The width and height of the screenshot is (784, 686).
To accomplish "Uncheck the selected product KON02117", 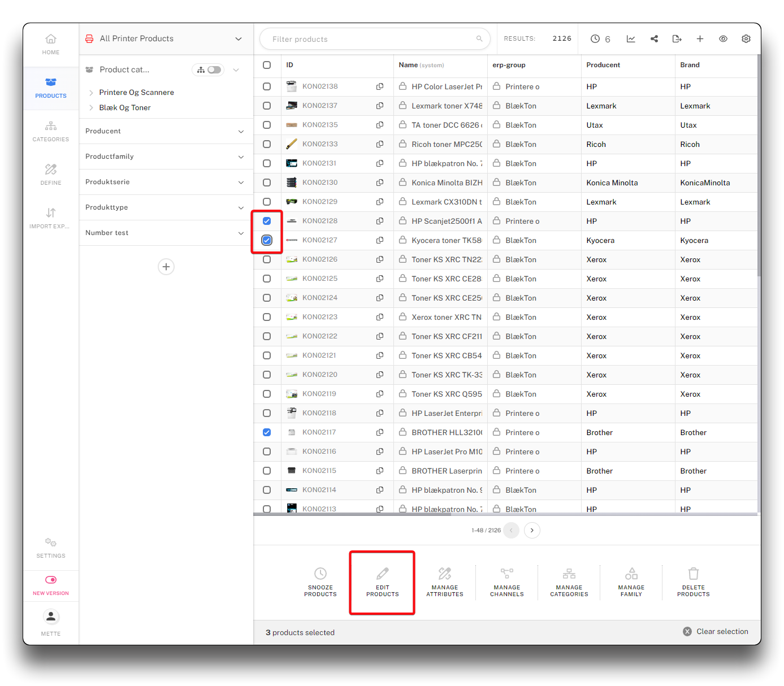I will [x=267, y=432].
